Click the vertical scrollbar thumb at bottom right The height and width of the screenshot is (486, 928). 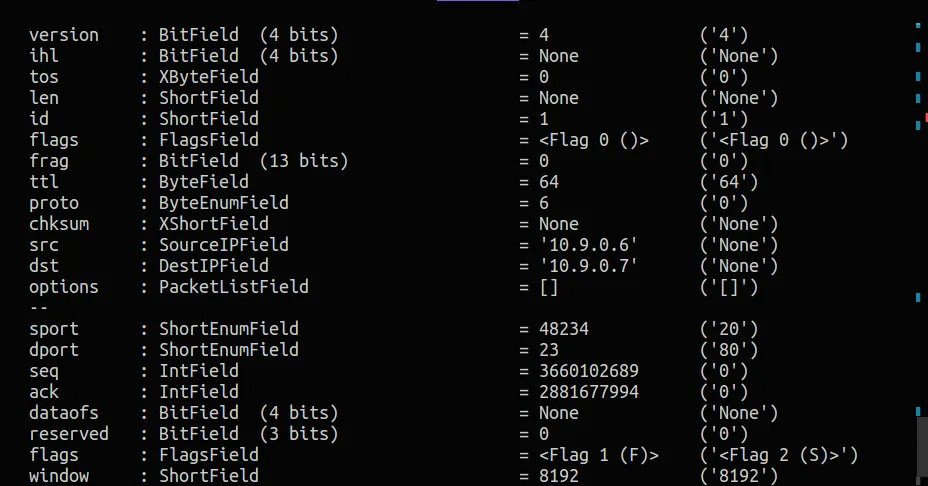pyautogui.click(x=922, y=448)
